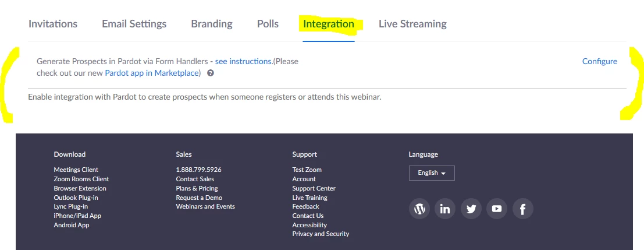Expand the English language dropdown
Screen dimensions: 644x250
432,173
